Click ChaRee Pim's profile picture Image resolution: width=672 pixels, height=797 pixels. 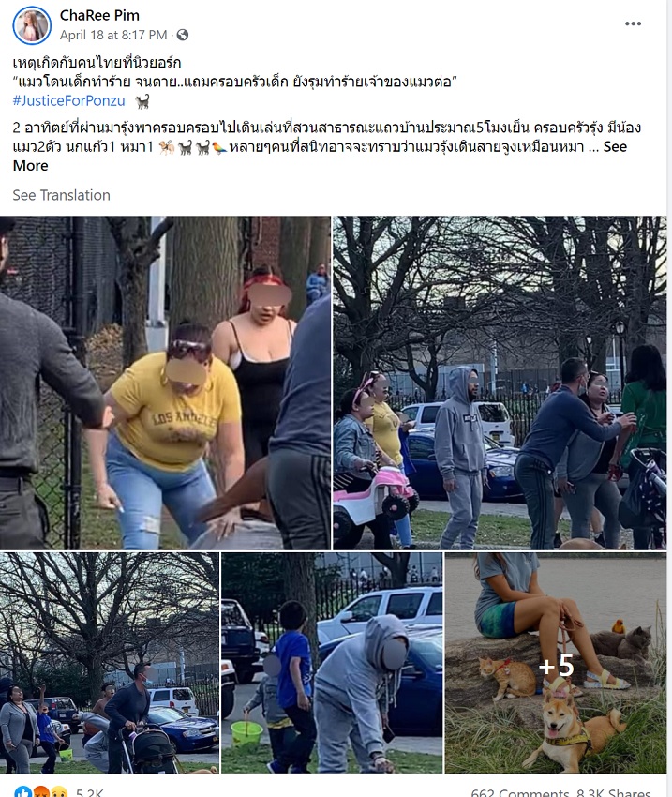pos(32,25)
